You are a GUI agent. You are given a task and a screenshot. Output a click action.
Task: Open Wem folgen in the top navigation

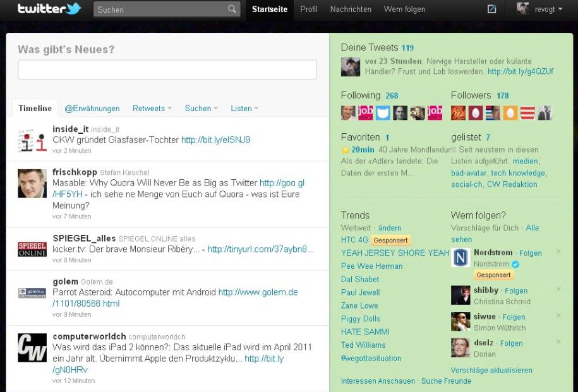coord(405,9)
